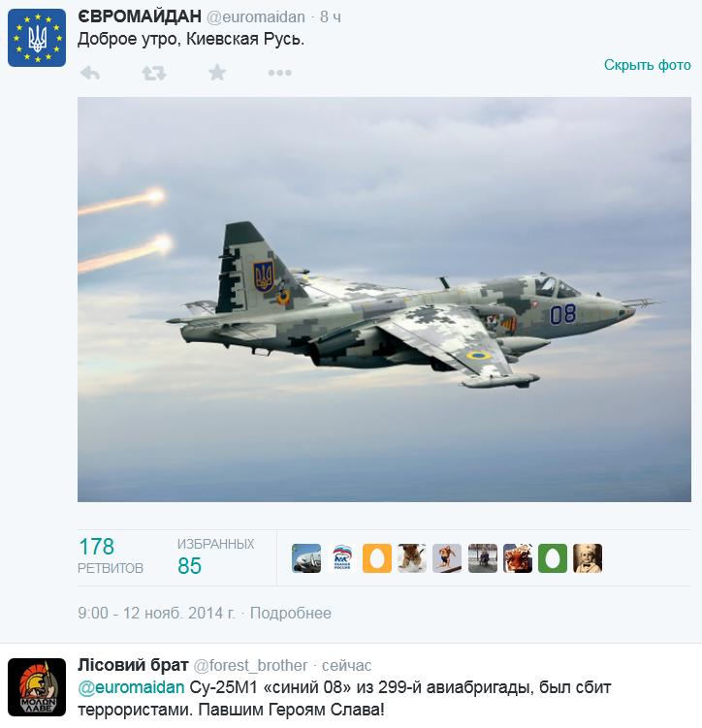702x728 pixels.
Task: Click the ЄВРОМАЙДАН account name
Action: [x=140, y=16]
